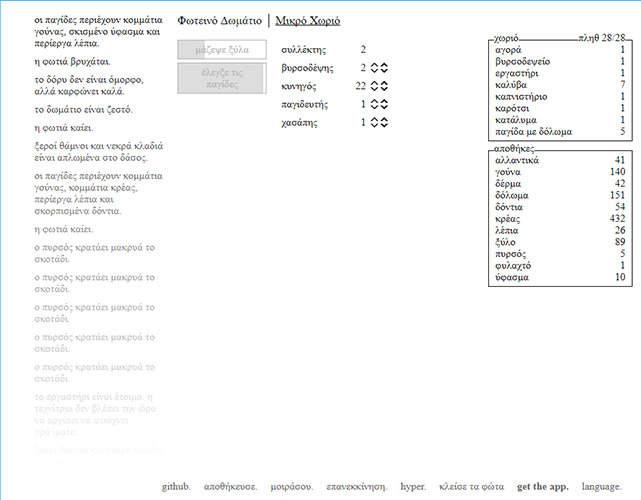
Task: Click bold down arrow for παγιδευτής
Action: pyautogui.click(x=384, y=107)
